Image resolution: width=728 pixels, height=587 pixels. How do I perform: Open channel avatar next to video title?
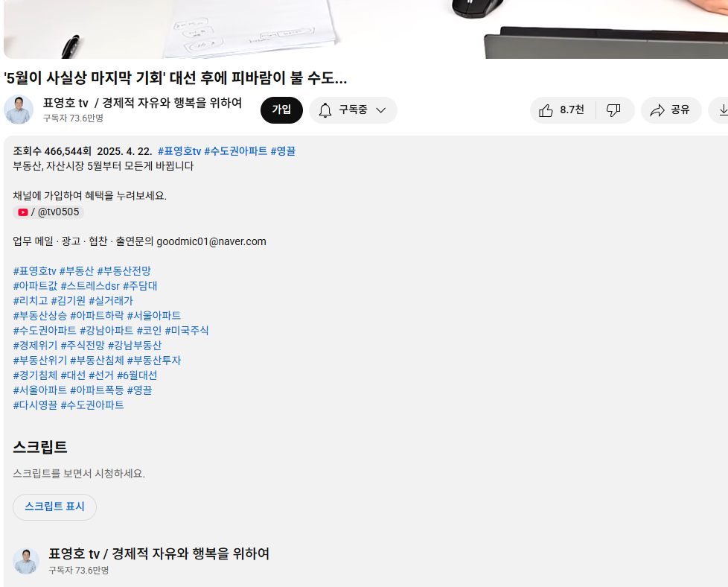point(19,110)
